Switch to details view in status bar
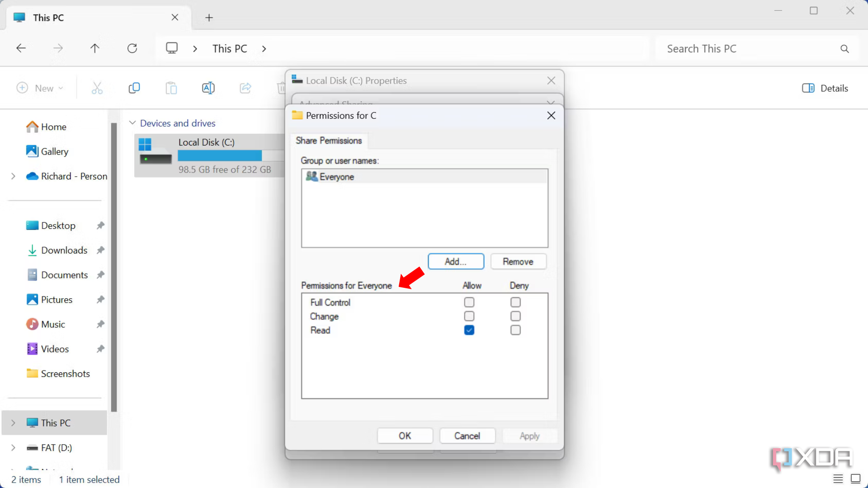 [x=838, y=479]
